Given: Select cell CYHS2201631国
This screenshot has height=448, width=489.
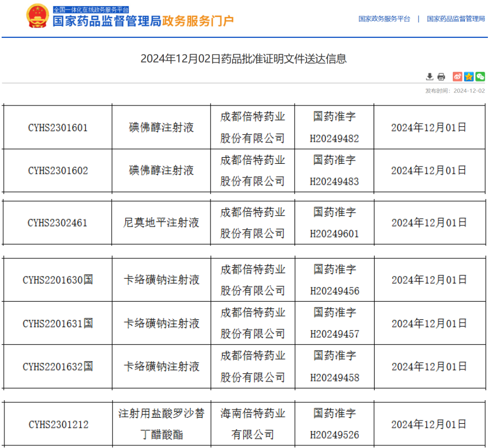Looking at the screenshot, I should pos(58,324).
